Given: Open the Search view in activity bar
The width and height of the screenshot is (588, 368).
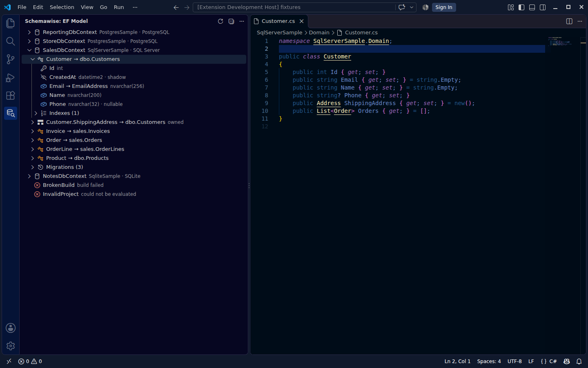Looking at the screenshot, I should (11, 41).
